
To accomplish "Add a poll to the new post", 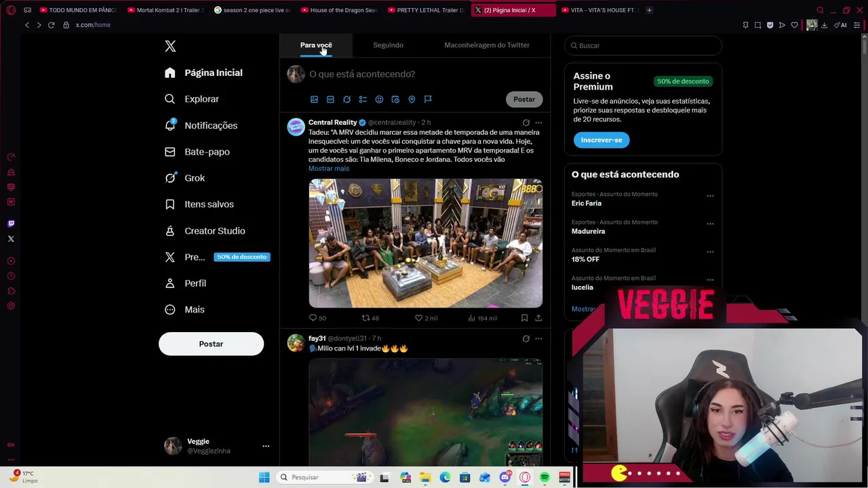I will (363, 99).
